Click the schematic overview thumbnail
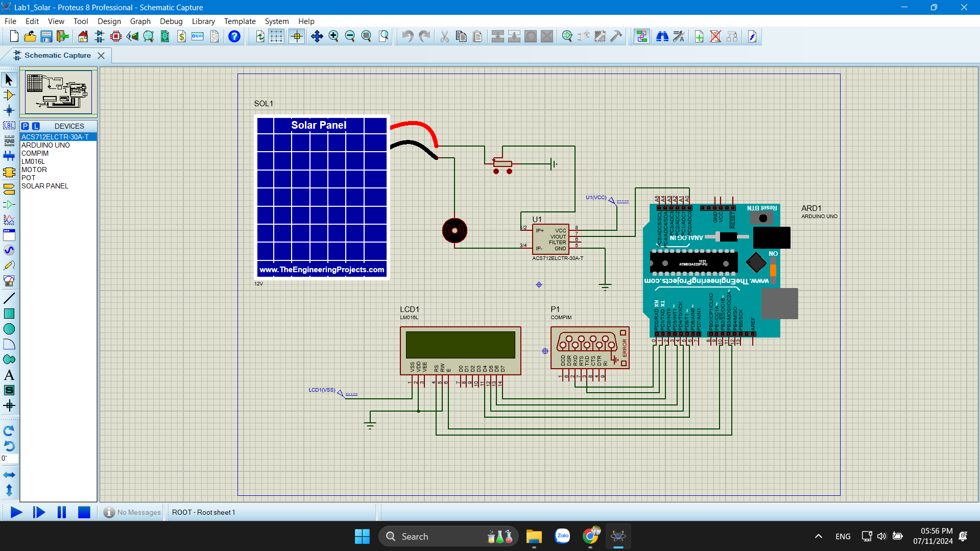980x551 pixels. tap(59, 92)
